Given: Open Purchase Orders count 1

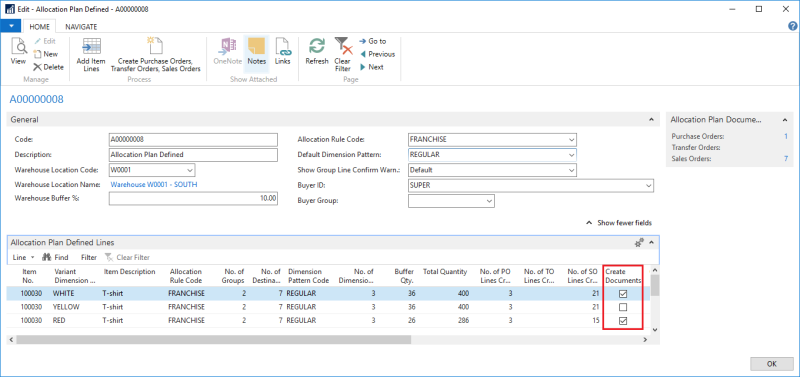Looking at the screenshot, I should click(786, 136).
